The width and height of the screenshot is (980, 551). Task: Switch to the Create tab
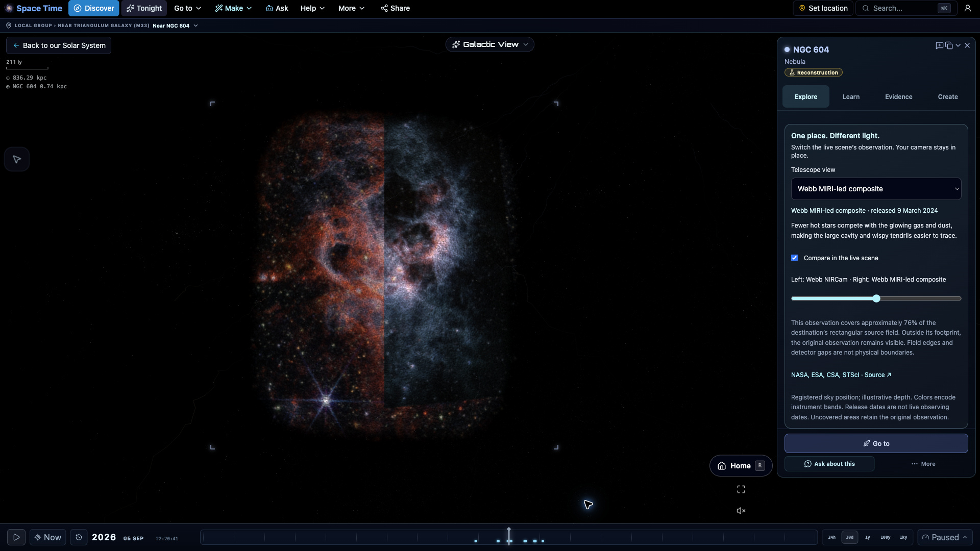tap(948, 97)
